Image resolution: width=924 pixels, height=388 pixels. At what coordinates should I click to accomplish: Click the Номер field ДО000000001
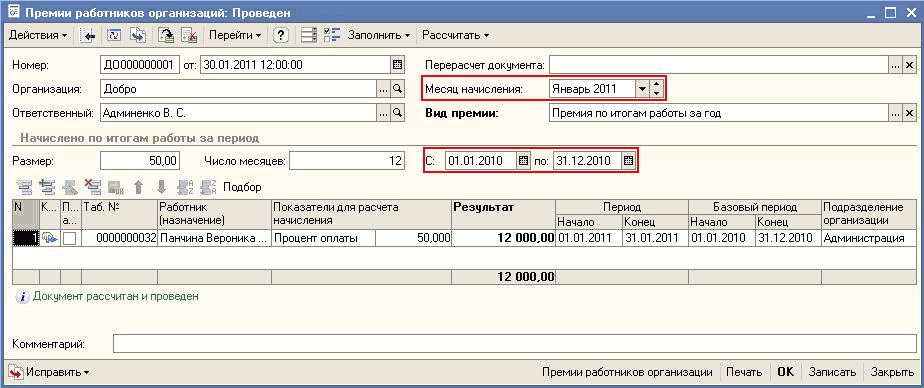pyautogui.click(x=140, y=65)
